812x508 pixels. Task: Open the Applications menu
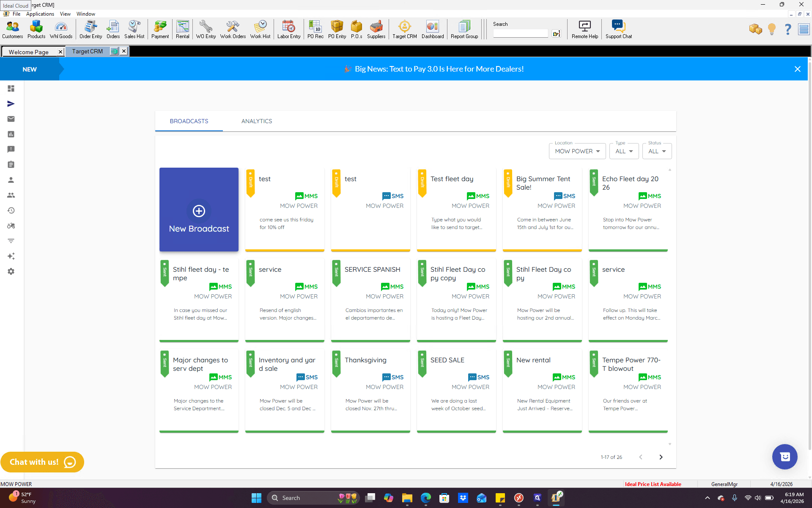(40, 14)
